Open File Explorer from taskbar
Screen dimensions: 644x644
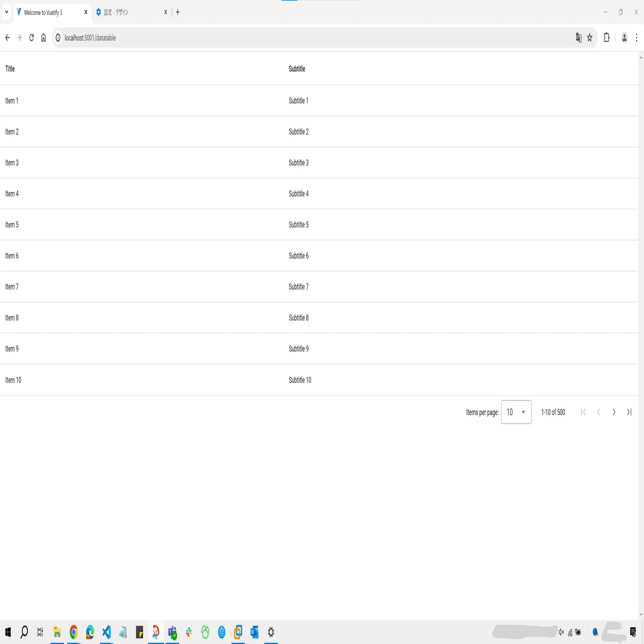pyautogui.click(x=57, y=632)
